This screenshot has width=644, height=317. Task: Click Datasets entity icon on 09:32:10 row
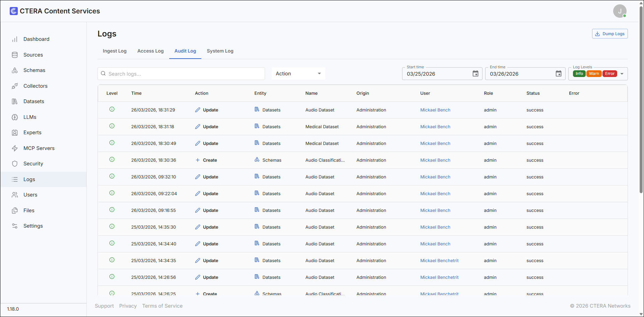tap(257, 176)
